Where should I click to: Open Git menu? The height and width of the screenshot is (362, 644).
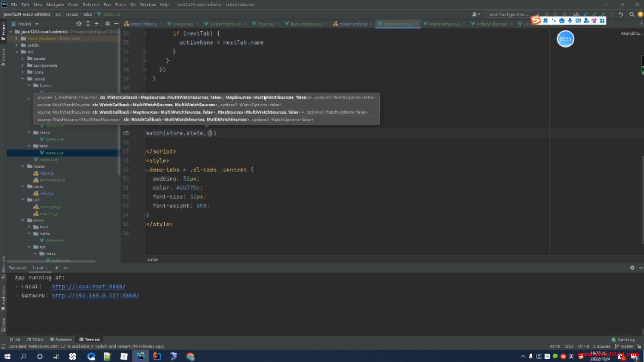133,5
